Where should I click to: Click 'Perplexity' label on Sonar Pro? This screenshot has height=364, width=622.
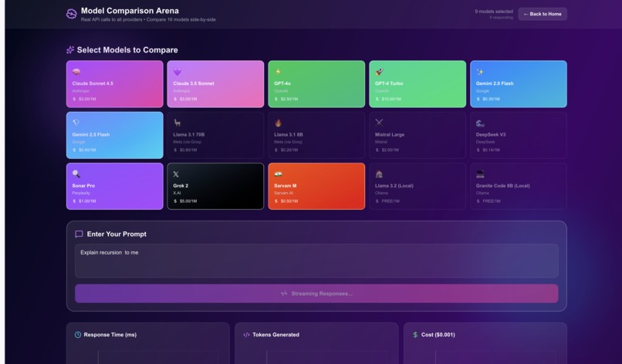81,193
